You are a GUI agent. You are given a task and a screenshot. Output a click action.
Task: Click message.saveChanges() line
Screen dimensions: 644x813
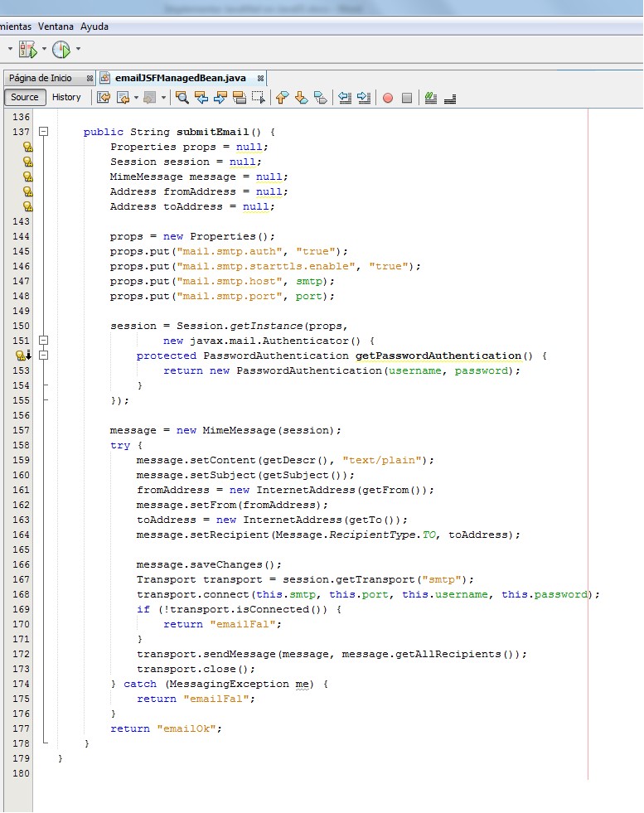tap(209, 564)
